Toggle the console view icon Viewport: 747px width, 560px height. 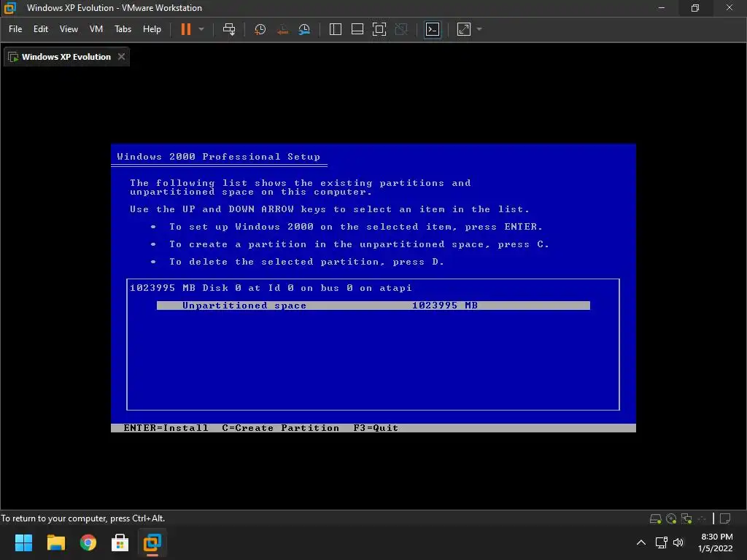433,29
